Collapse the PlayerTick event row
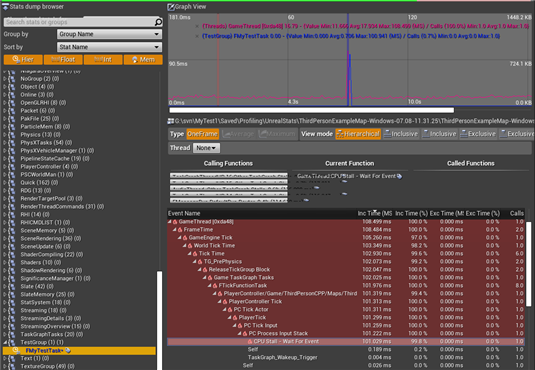 [230, 317]
